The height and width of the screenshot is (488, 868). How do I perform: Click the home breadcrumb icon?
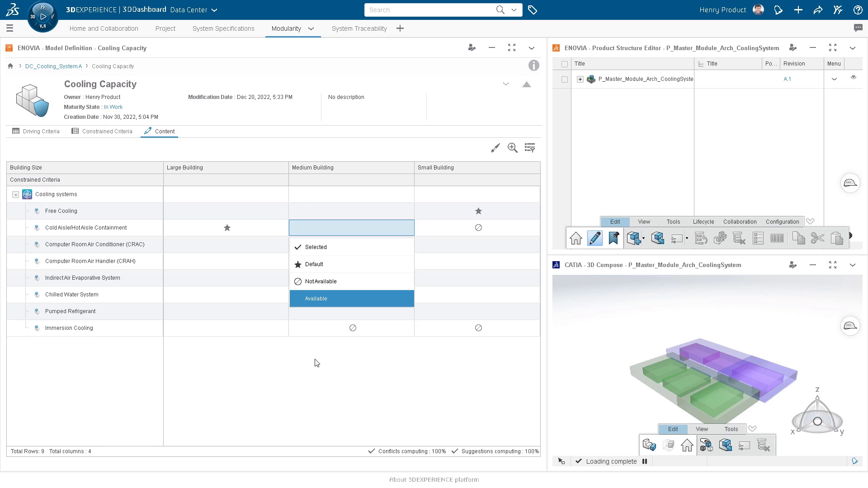tap(10, 66)
